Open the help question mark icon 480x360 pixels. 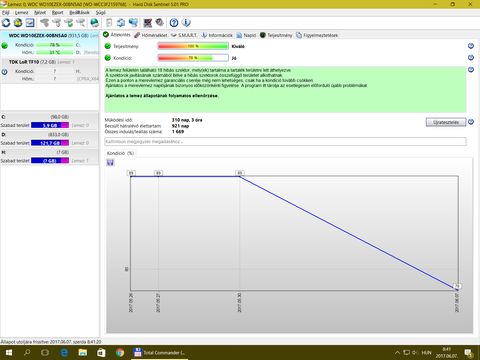pyautogui.click(x=174, y=23)
